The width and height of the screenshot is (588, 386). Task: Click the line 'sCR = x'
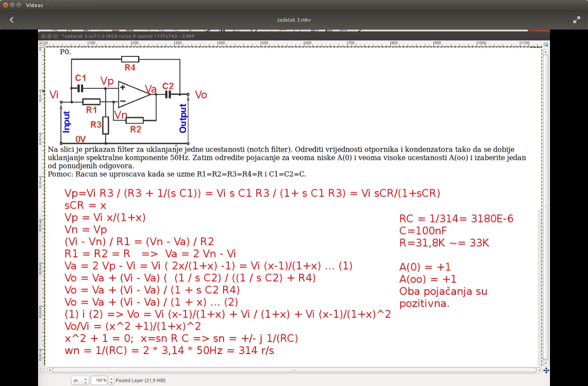point(85,205)
